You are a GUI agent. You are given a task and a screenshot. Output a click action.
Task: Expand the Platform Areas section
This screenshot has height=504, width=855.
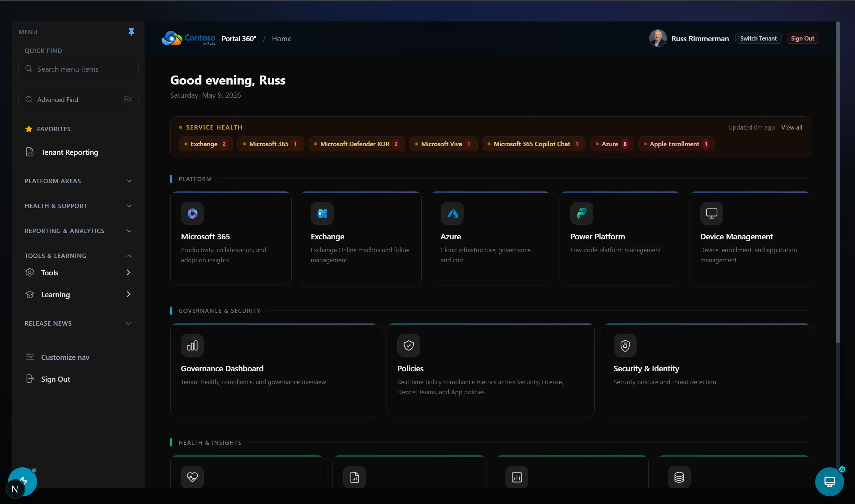click(x=78, y=181)
